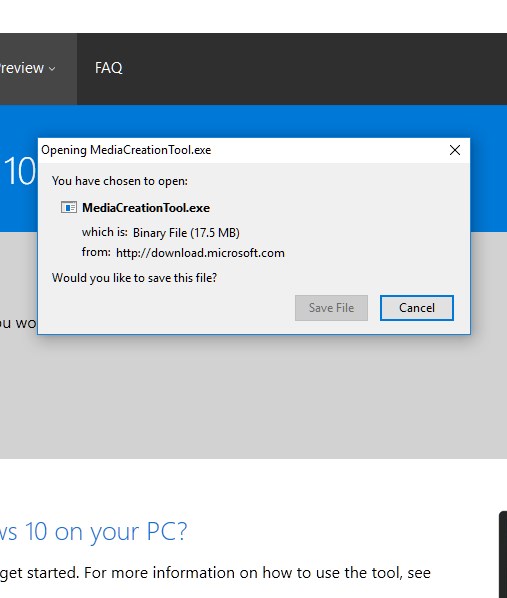Expand the Preview chevron arrow
The image size is (507, 598).
52,69
